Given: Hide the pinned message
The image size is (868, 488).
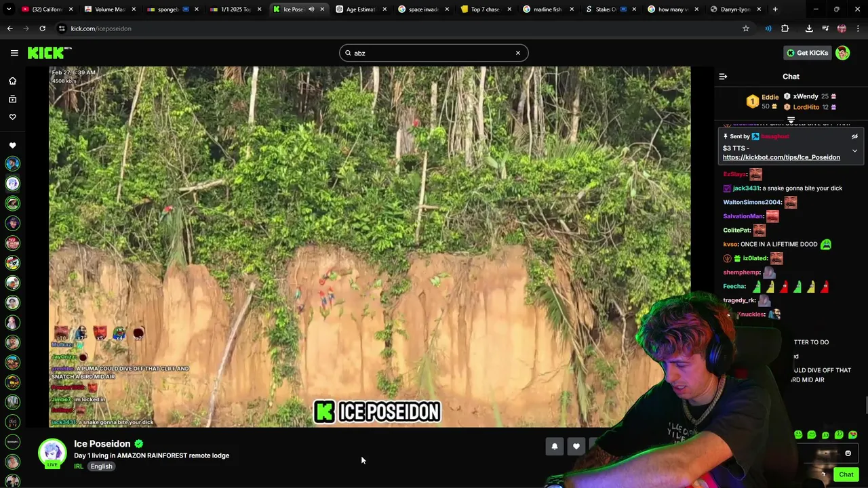Looking at the screenshot, I should click(x=854, y=136).
